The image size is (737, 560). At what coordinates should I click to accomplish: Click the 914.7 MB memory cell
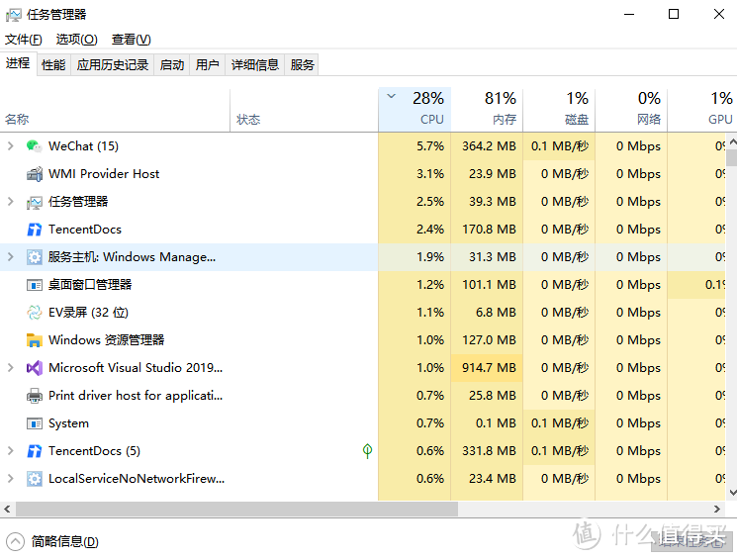[x=487, y=368]
